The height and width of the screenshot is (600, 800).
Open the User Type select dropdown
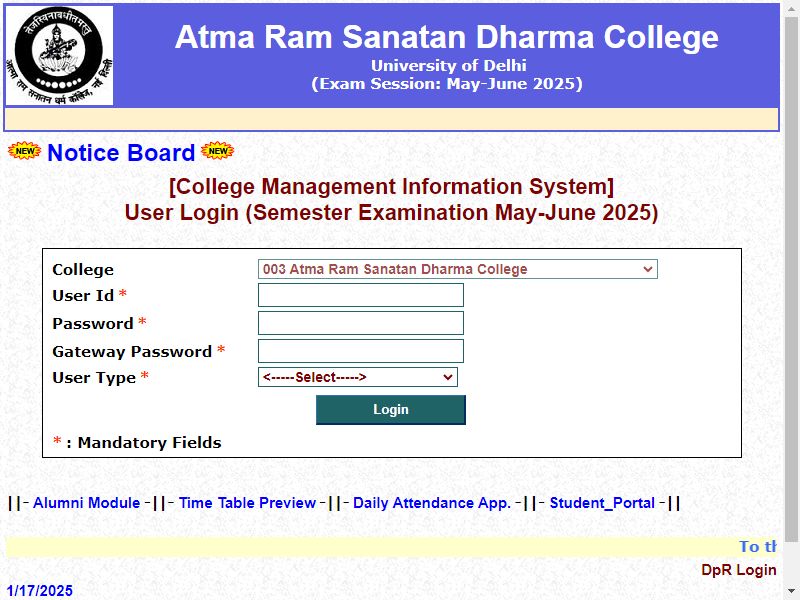358,377
